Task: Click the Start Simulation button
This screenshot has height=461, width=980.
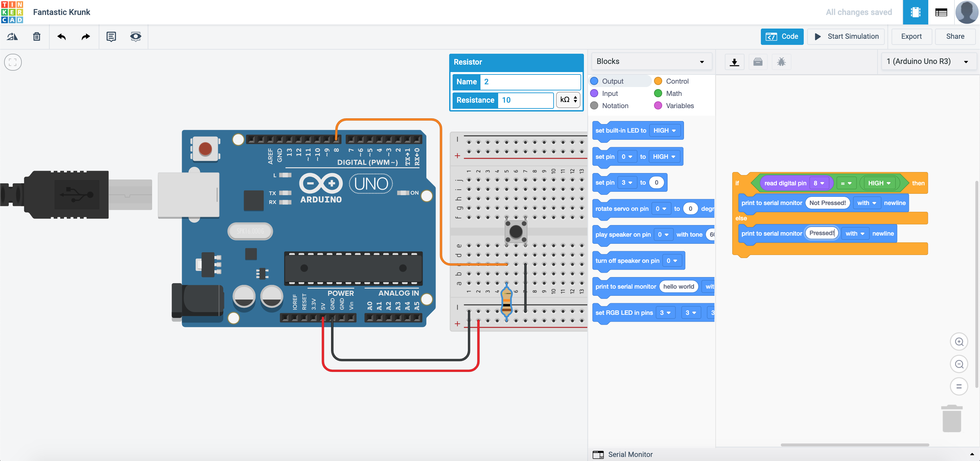Action: coord(846,36)
